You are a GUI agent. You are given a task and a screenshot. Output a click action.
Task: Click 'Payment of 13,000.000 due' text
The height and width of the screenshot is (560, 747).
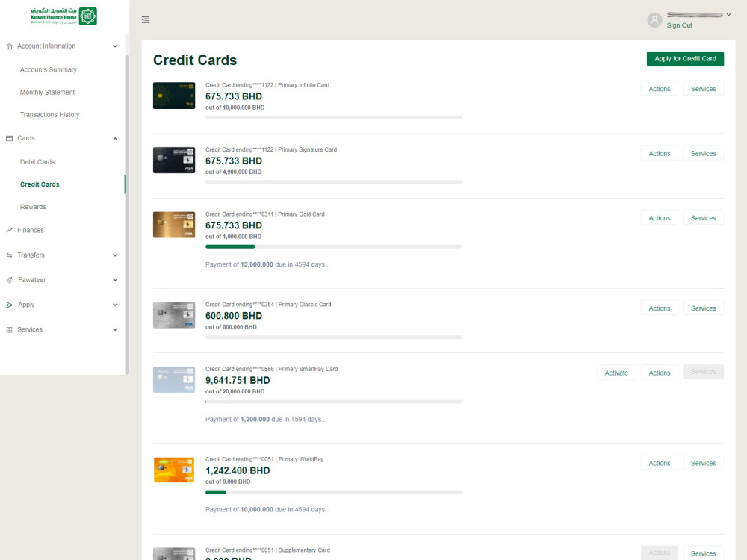[x=267, y=264]
